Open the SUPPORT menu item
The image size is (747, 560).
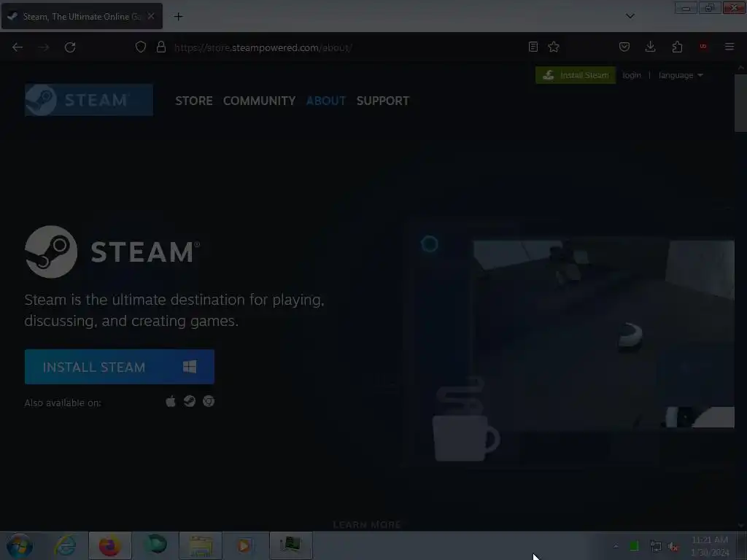click(x=383, y=101)
